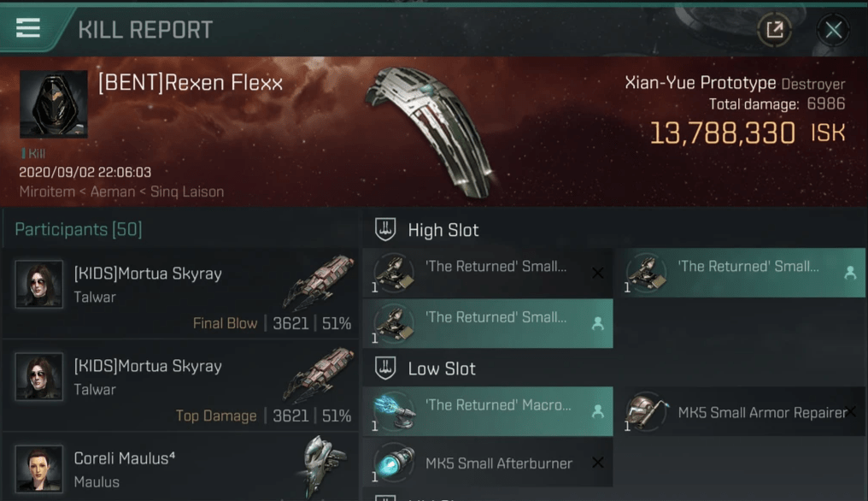Screen dimensions: 868x501
Task: Open the Miroitem system location link
Action: (47, 192)
